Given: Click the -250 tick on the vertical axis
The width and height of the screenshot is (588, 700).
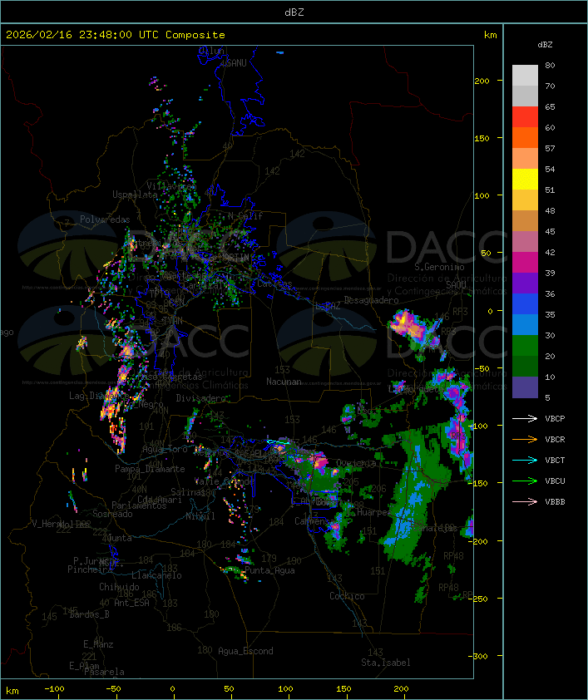Looking at the screenshot, I should [480, 599].
